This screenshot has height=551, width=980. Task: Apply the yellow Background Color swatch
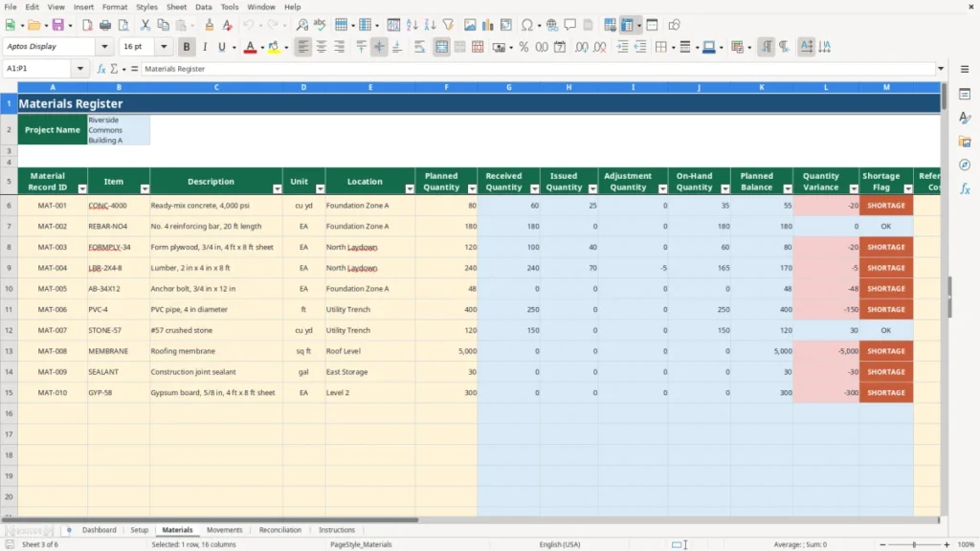[274, 47]
